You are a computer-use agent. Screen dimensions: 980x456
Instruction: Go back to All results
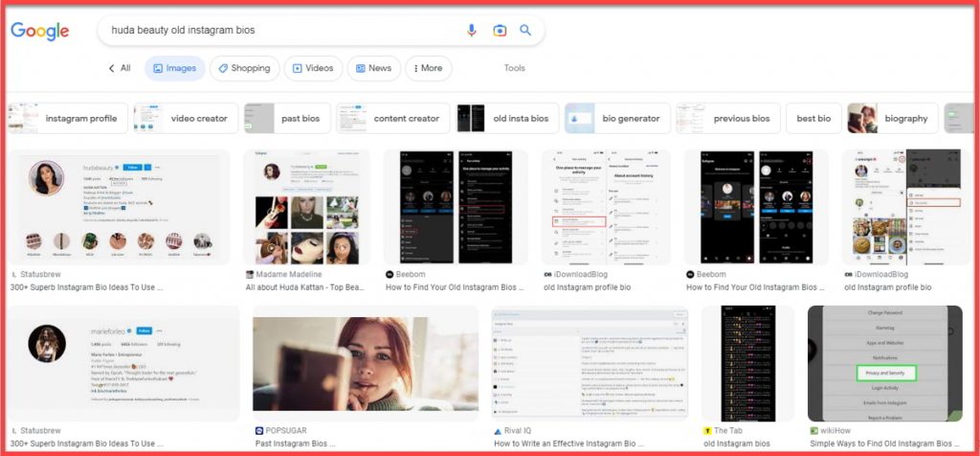pos(120,68)
